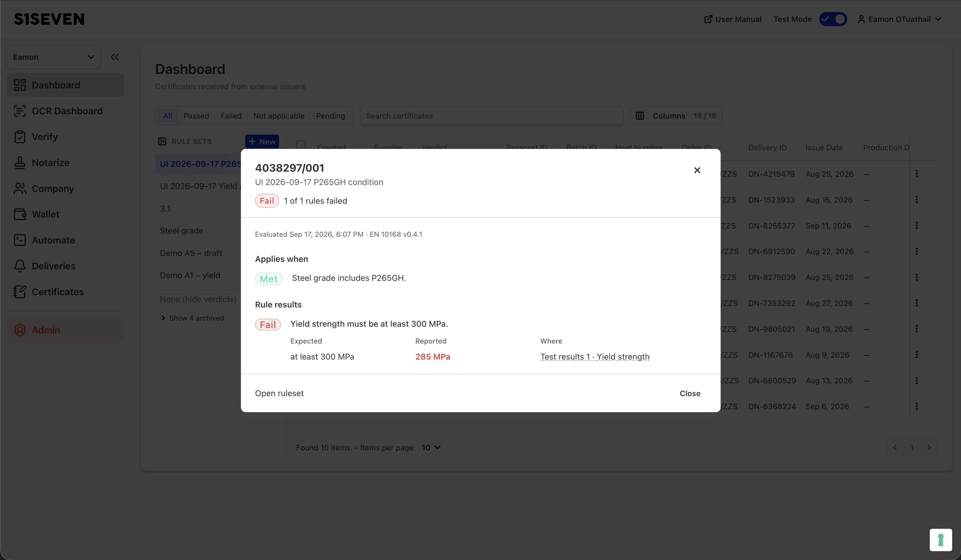Click the Close button in dialog
Image resolution: width=961 pixels, height=560 pixels.
(x=690, y=393)
